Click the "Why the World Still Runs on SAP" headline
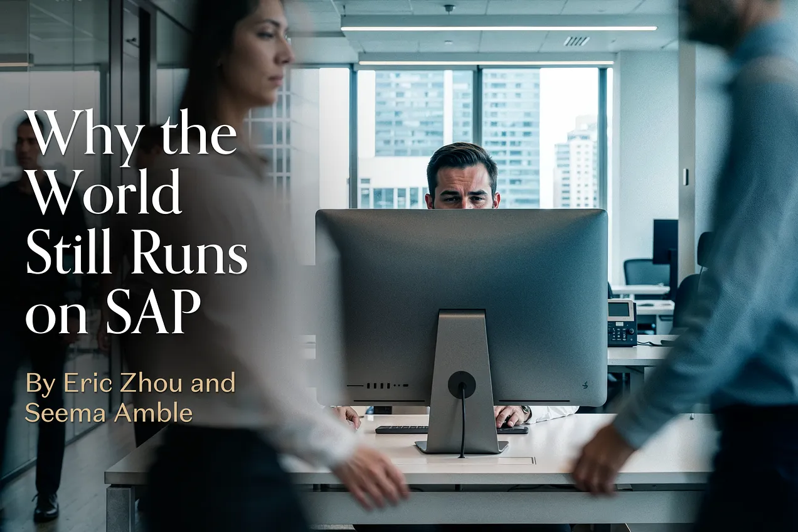This screenshot has width=798, height=532. point(135,223)
